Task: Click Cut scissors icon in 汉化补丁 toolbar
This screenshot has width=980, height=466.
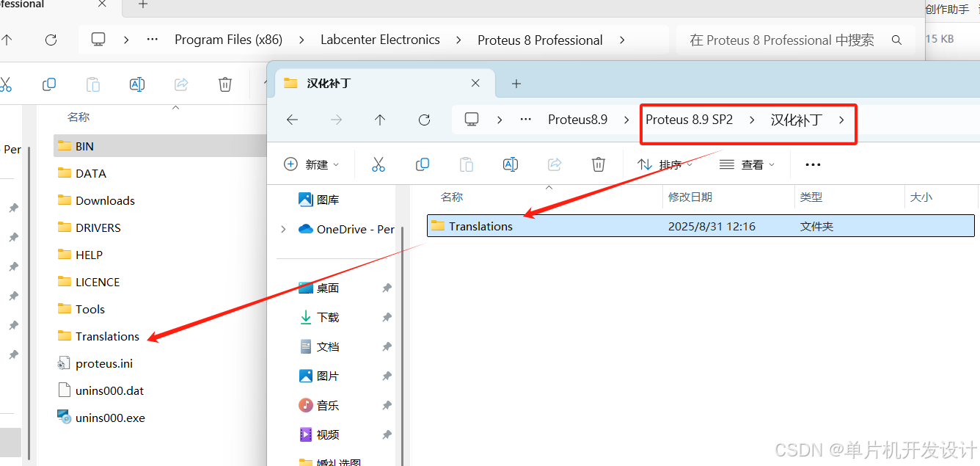Action: [x=379, y=164]
